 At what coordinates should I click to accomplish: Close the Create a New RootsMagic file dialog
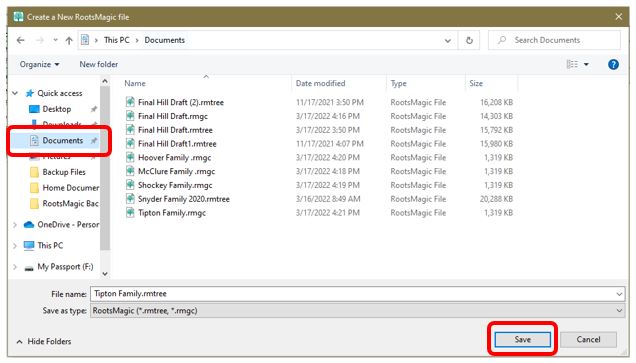coord(619,17)
